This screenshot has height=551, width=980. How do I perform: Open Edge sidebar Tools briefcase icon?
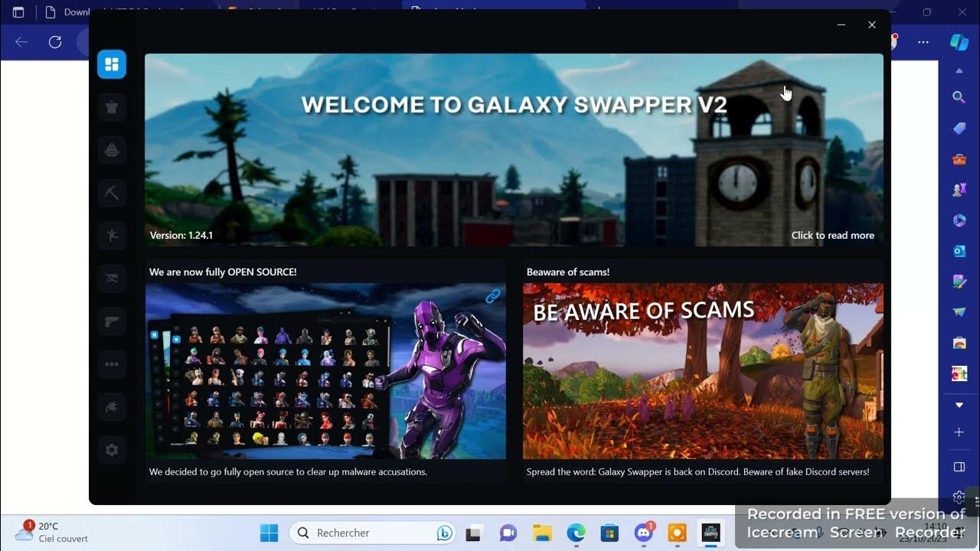pos(959,159)
